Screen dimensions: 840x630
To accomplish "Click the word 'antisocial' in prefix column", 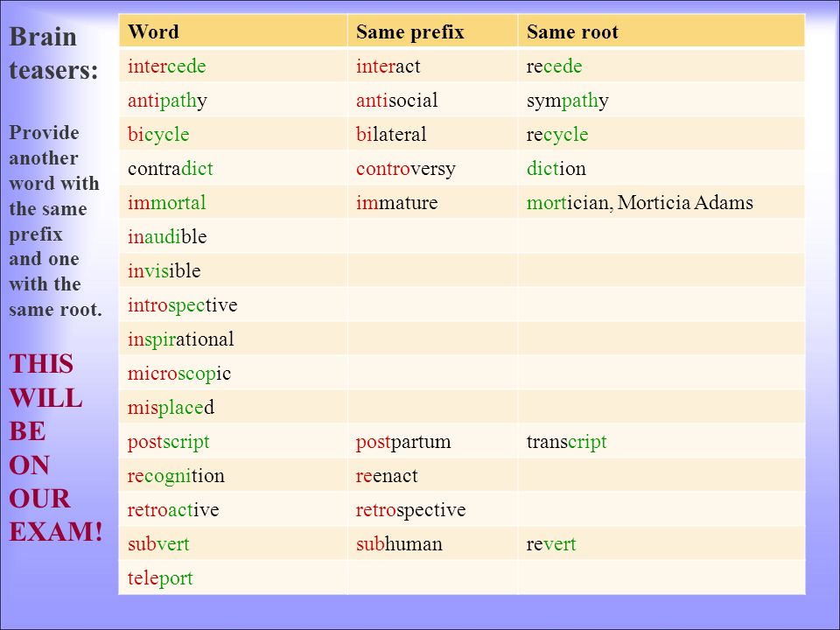I will pyautogui.click(x=397, y=100).
